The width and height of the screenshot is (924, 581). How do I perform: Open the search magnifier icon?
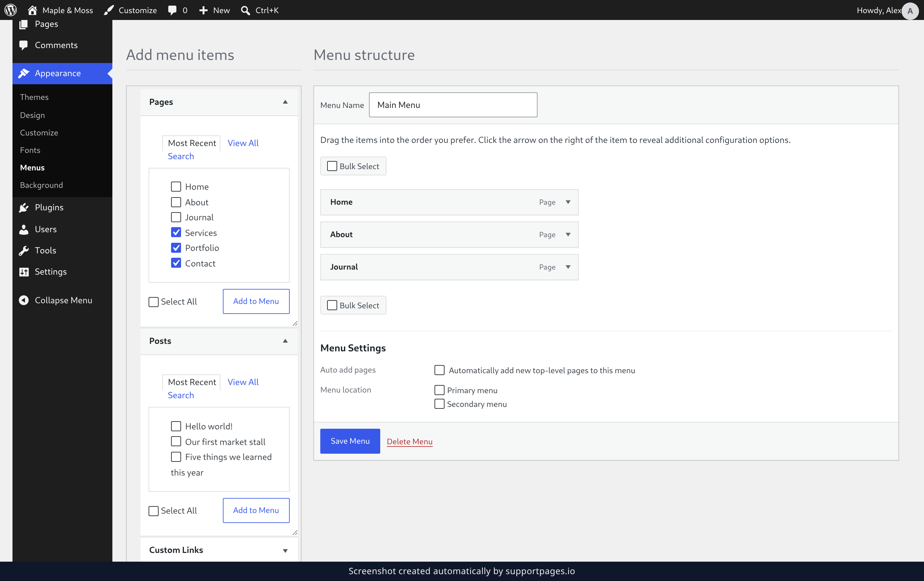pos(245,10)
